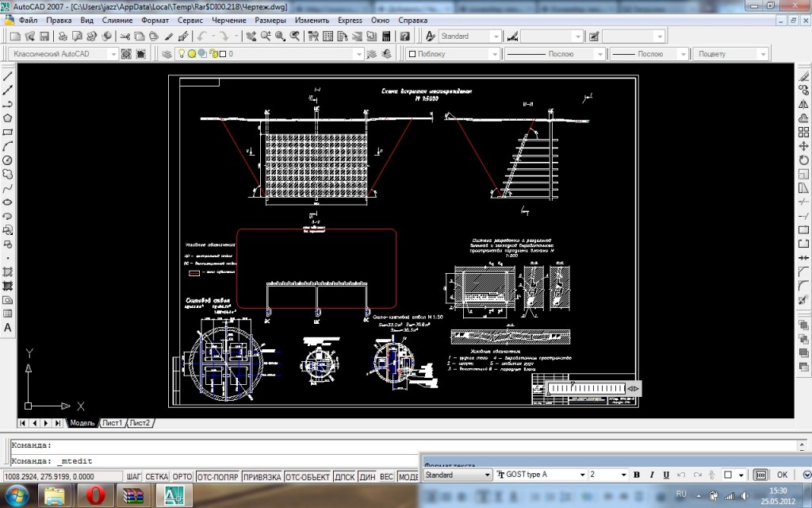Cut selection with the scissors icon
Image resolution: width=812 pixels, height=508 pixels.
tap(124, 37)
